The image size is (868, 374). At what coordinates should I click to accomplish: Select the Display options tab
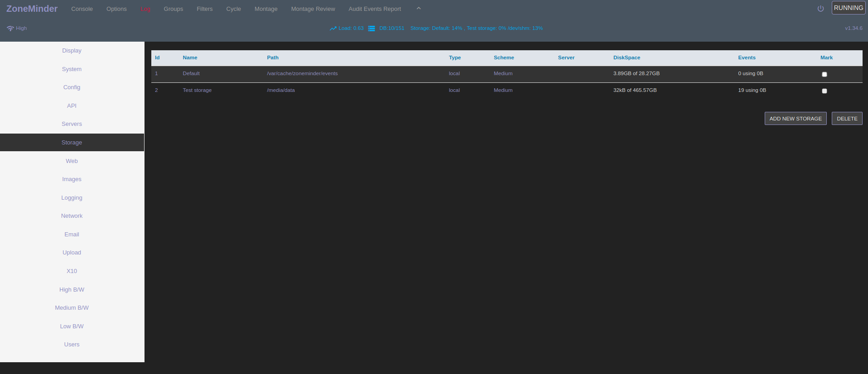tap(72, 51)
